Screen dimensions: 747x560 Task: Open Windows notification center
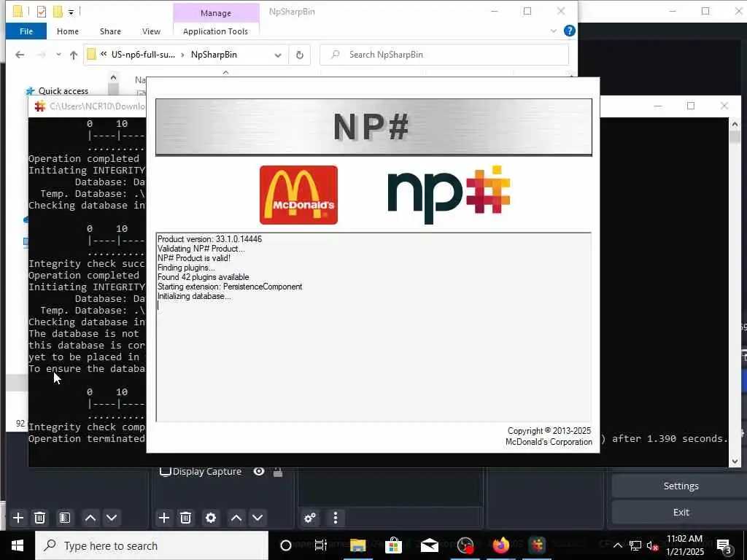click(x=724, y=545)
